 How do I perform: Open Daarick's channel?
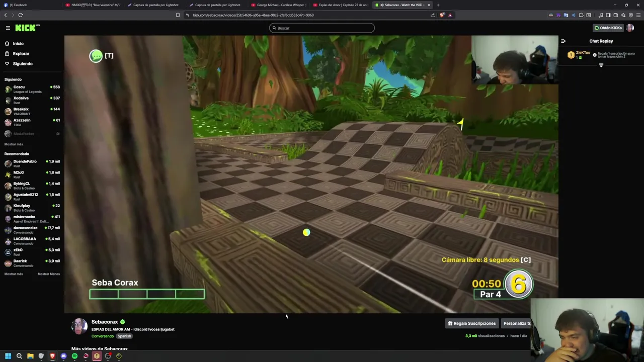[31, 263]
